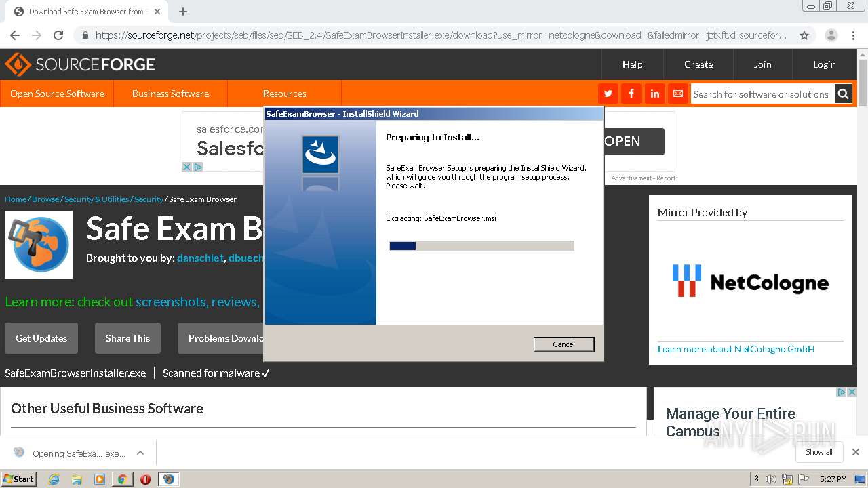Click Help in SourceForge header
The height and width of the screenshot is (488, 868).
(633, 64)
